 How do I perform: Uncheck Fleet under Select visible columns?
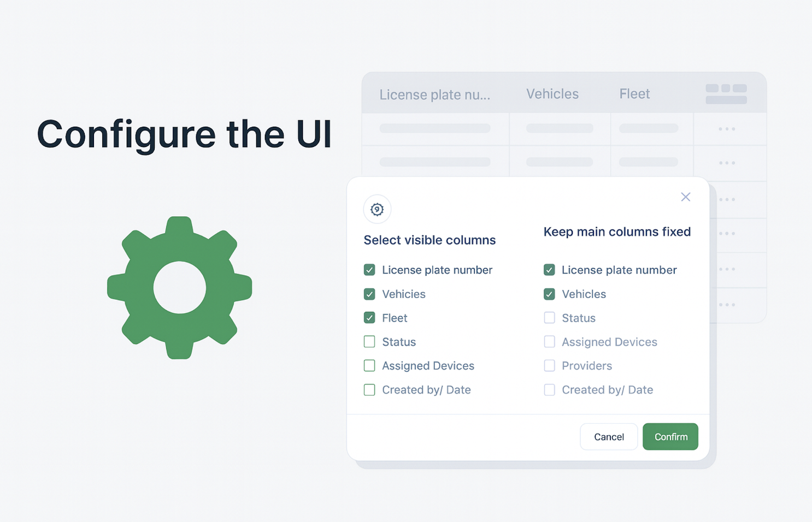369,318
